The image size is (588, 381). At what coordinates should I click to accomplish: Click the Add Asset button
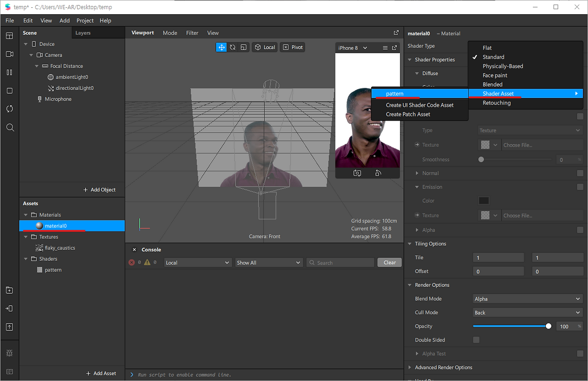pos(101,373)
